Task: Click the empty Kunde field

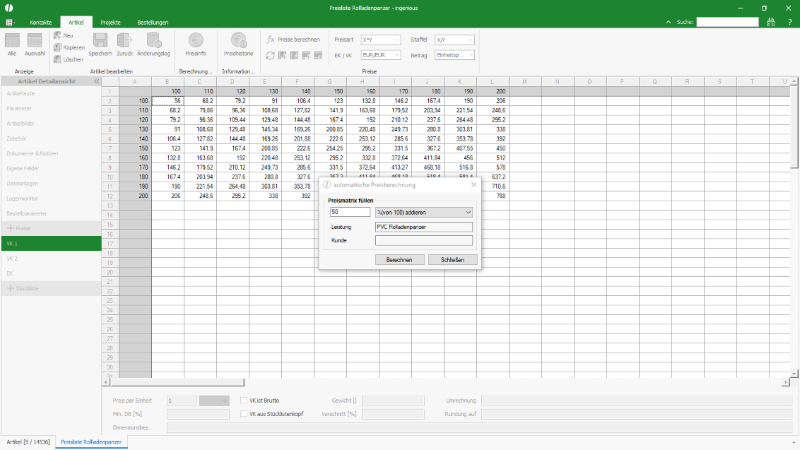Action: coord(423,240)
